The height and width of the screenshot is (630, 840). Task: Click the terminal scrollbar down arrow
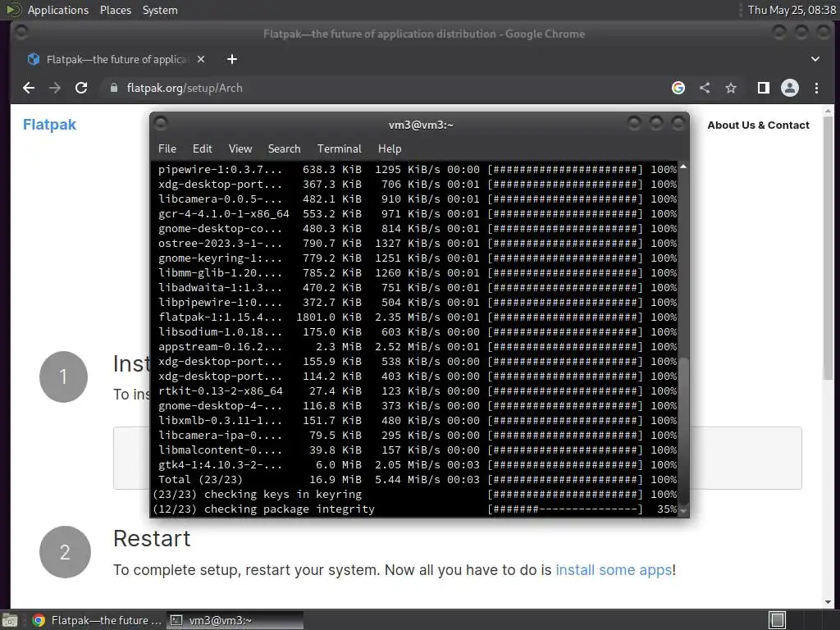683,511
